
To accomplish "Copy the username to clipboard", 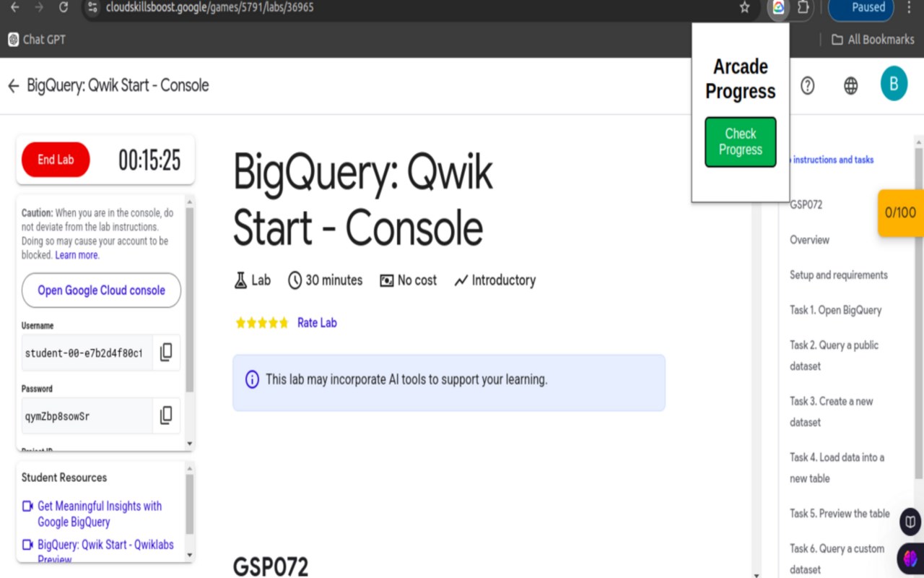I will coord(166,353).
